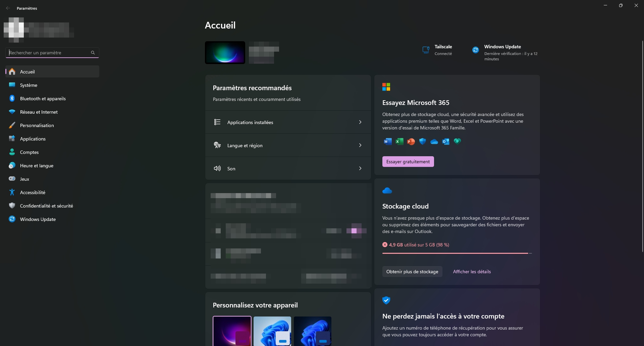The height and width of the screenshot is (346, 644).
Task: Open Réseau et Internet section
Action: point(39,112)
